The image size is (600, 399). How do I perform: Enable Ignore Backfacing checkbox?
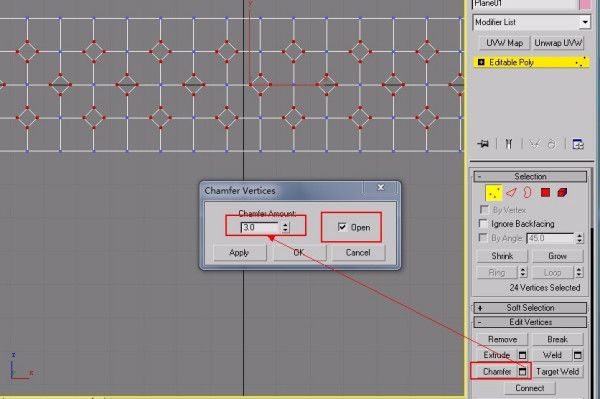484,223
